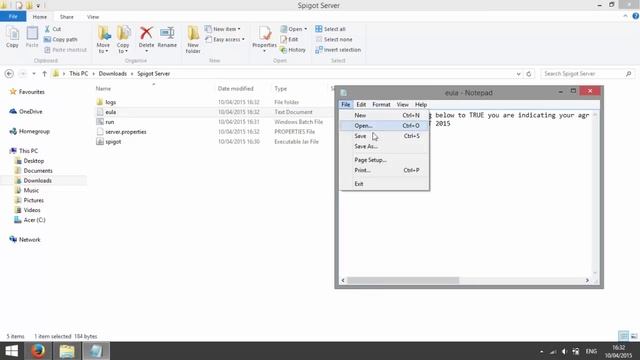
Task: Choose Page Setup... in Notepad File menu
Action: pyautogui.click(x=384, y=160)
